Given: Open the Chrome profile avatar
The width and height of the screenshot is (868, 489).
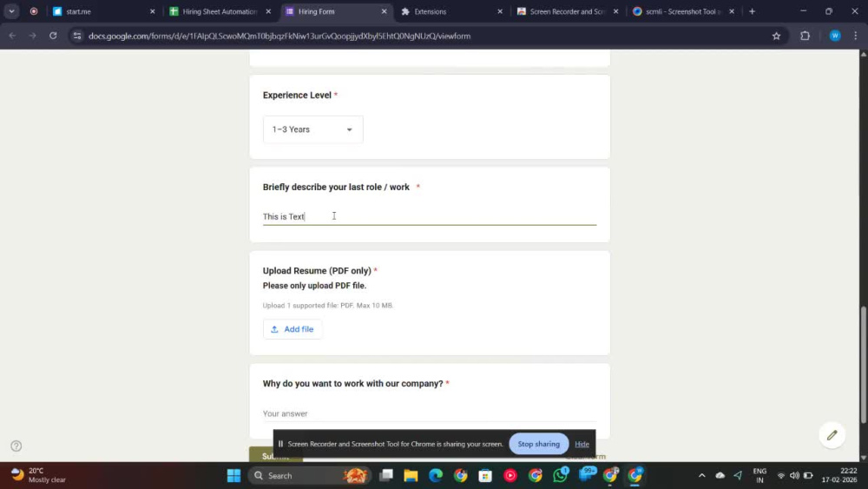Looking at the screenshot, I should [x=835, y=36].
